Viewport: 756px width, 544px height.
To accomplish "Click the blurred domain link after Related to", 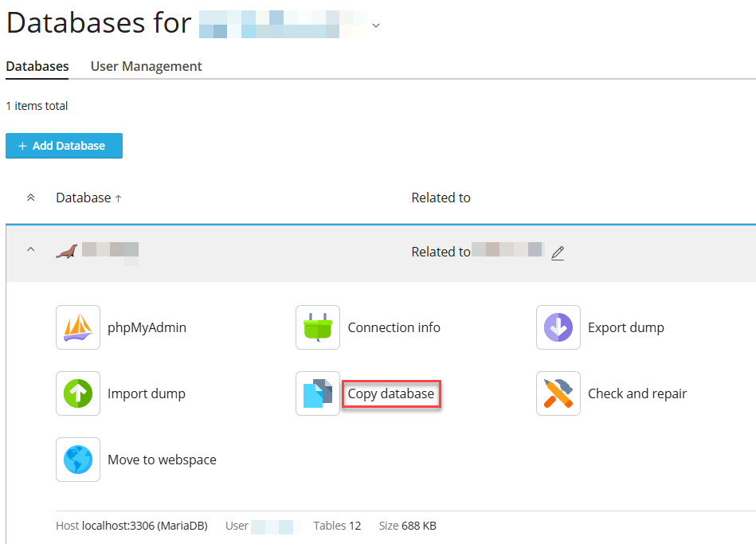I will 508,250.
